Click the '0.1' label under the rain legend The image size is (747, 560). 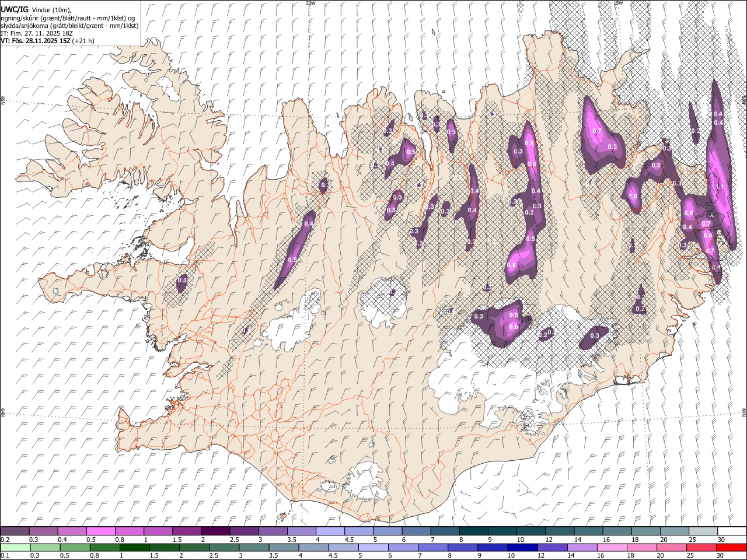coord(5,555)
